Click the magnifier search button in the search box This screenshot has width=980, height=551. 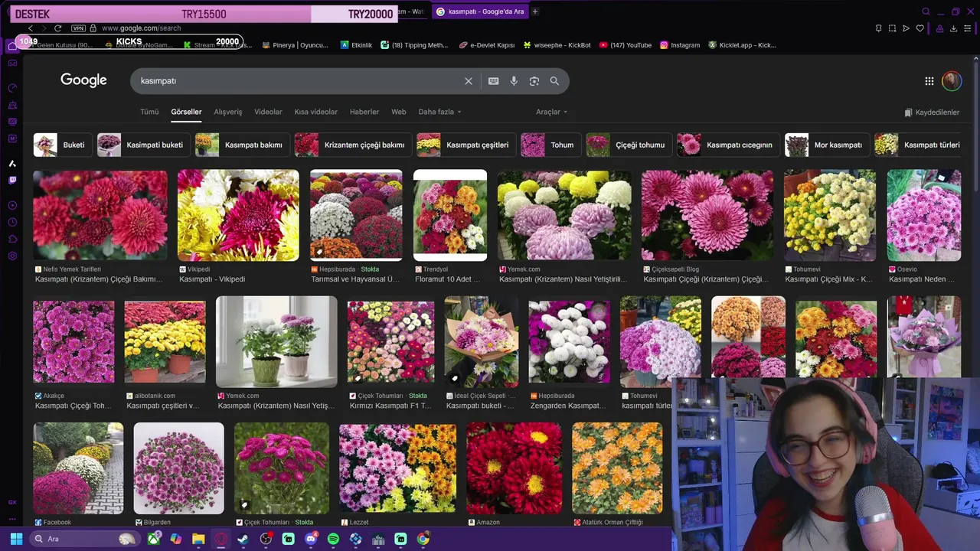[x=554, y=81]
